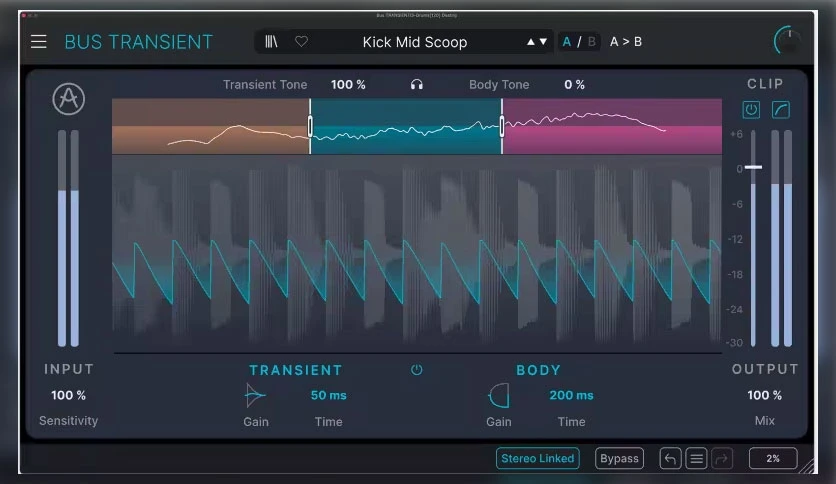Click the output level knob top right

[x=788, y=41]
